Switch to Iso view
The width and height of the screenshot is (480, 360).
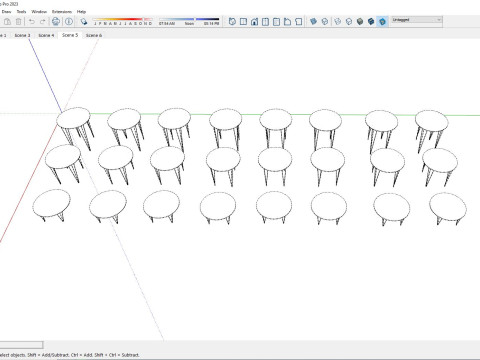[232, 22]
